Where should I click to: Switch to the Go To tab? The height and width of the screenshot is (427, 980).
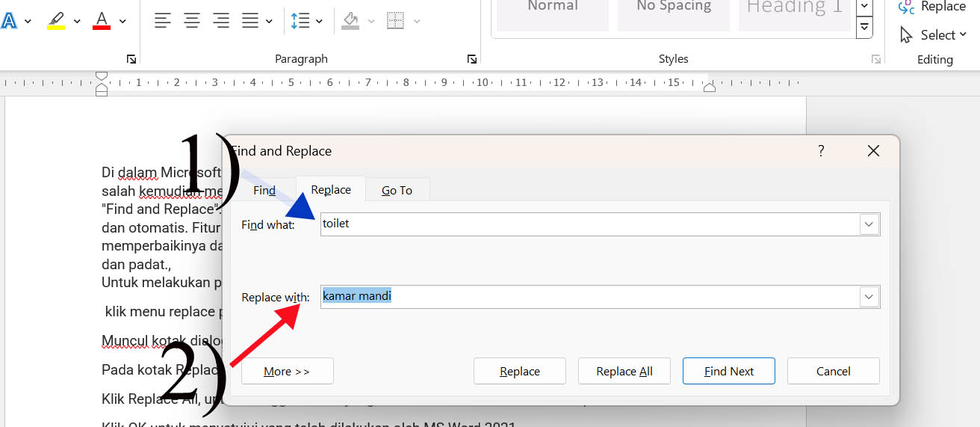pos(397,190)
